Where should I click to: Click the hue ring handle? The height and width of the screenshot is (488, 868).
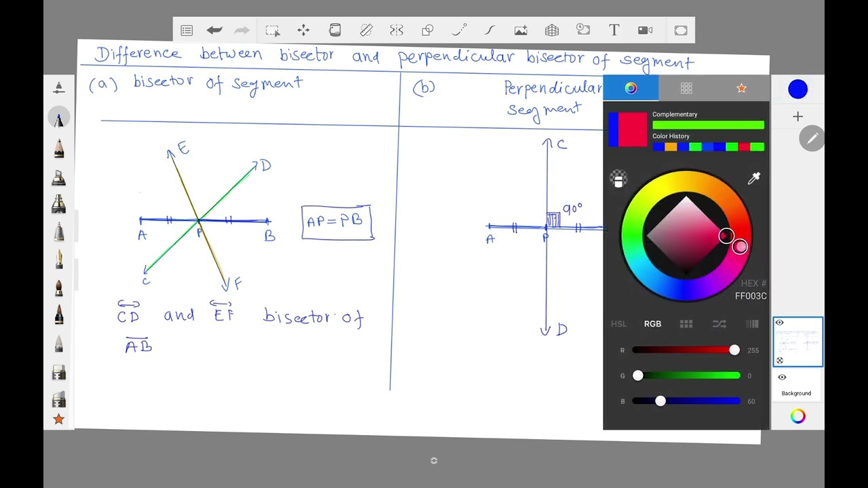(x=740, y=247)
